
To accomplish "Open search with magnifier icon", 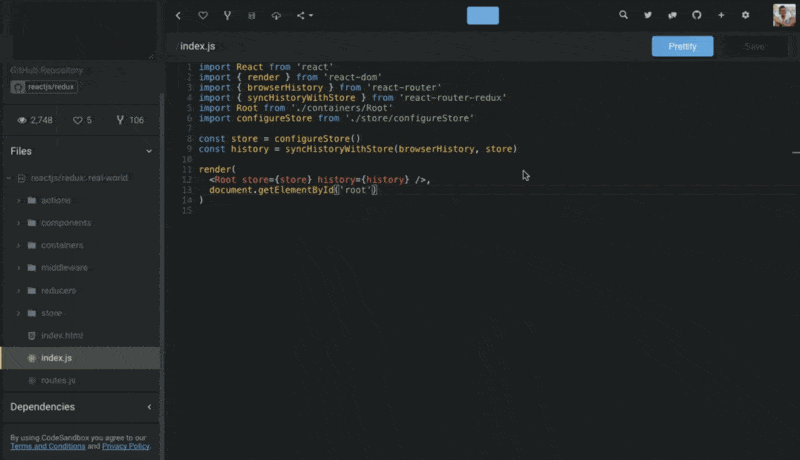I will coord(623,15).
